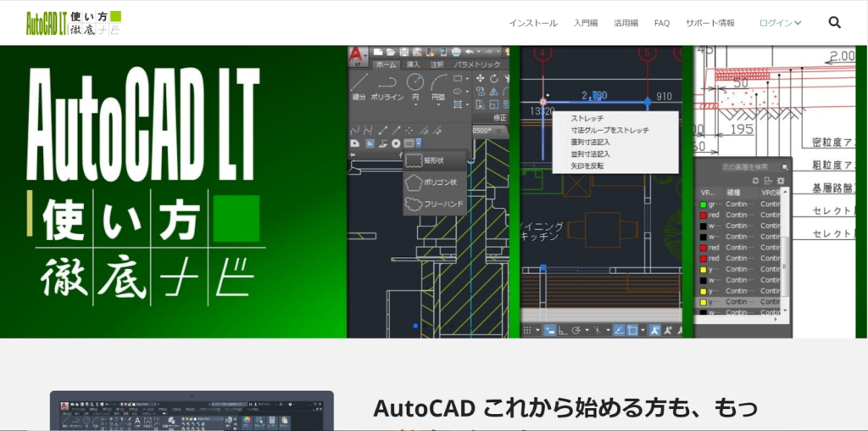Select the Mirror triangle tool

494,92
